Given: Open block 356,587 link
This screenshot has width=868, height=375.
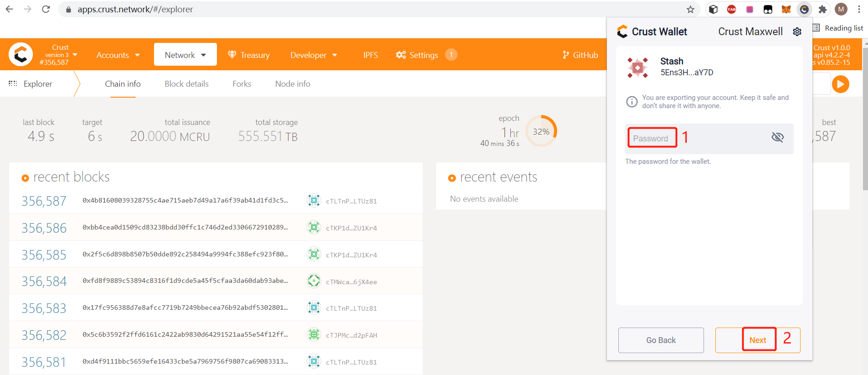Looking at the screenshot, I should [44, 201].
